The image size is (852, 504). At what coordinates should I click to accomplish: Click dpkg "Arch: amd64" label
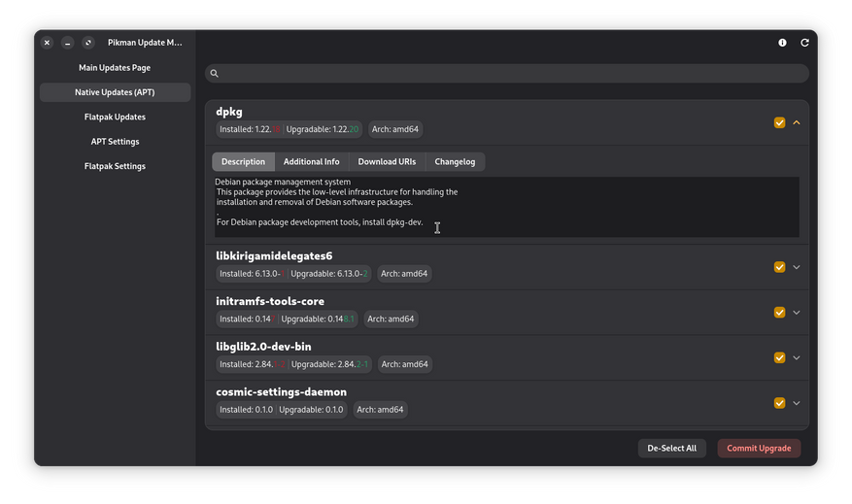click(395, 129)
